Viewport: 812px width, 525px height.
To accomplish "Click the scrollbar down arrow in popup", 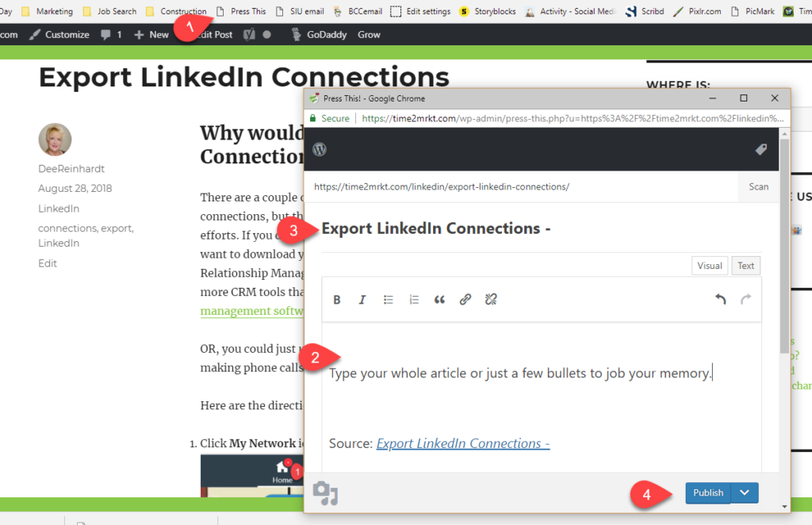I will [784, 507].
